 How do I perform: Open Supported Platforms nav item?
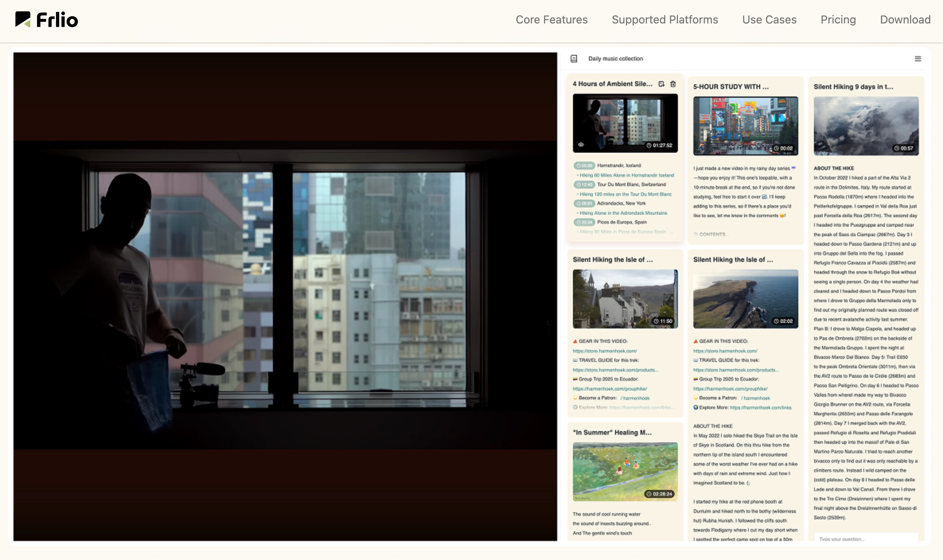point(664,20)
